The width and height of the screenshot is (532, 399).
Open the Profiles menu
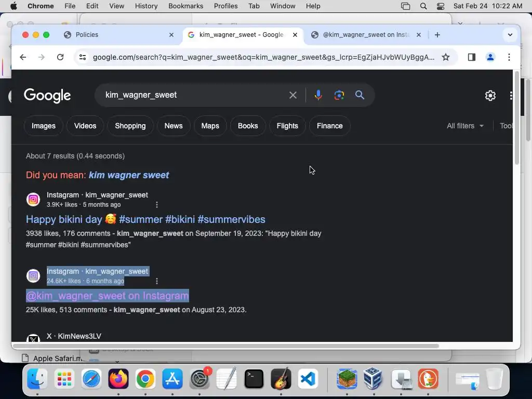(x=225, y=6)
